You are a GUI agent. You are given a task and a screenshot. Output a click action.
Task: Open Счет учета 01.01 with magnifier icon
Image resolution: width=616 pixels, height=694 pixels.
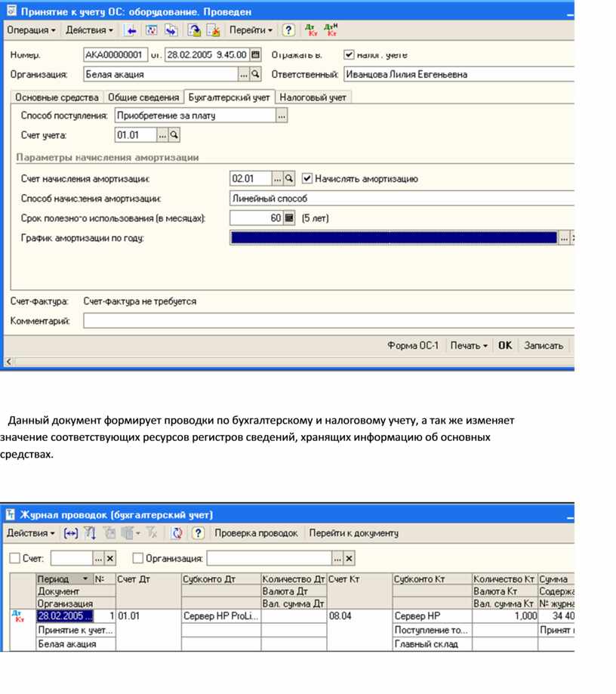(x=174, y=135)
